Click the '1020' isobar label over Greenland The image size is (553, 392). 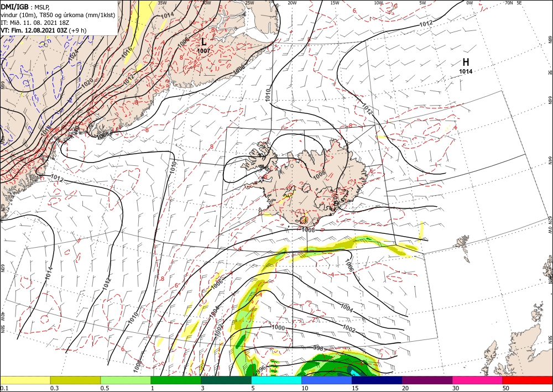[87, 82]
